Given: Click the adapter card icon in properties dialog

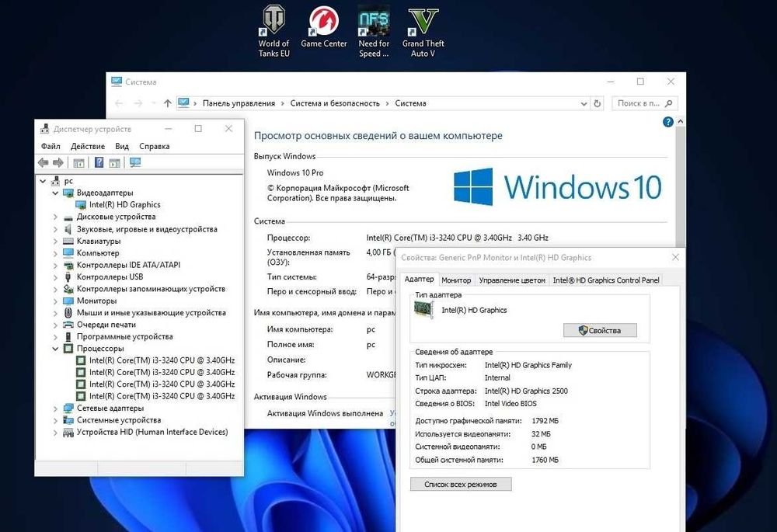Looking at the screenshot, I should (x=423, y=310).
